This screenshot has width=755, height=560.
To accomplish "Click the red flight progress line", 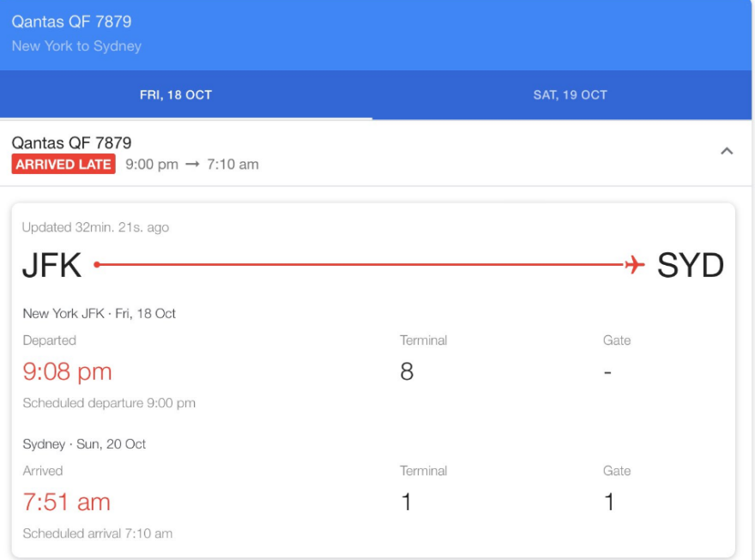I will (360, 265).
